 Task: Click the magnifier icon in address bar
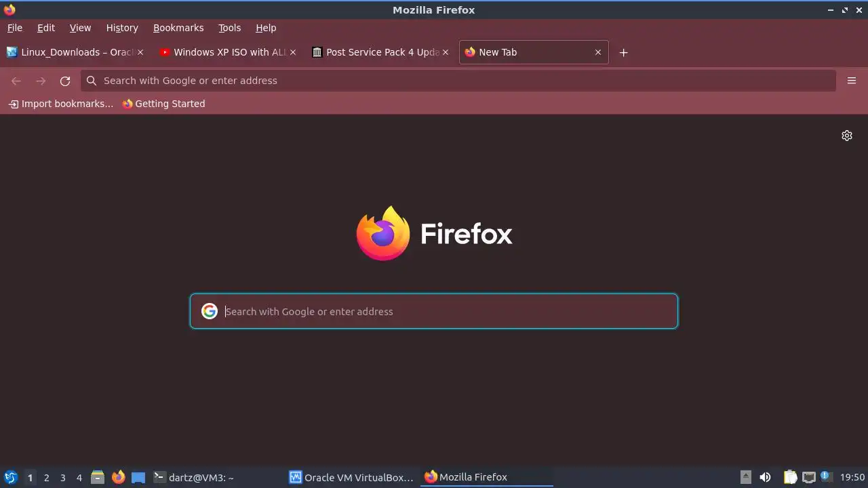tap(92, 81)
